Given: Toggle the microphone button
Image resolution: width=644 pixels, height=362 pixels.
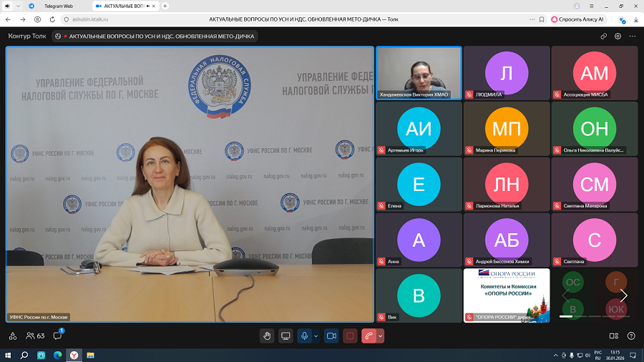Looking at the screenshot, I should pyautogui.click(x=305, y=336).
